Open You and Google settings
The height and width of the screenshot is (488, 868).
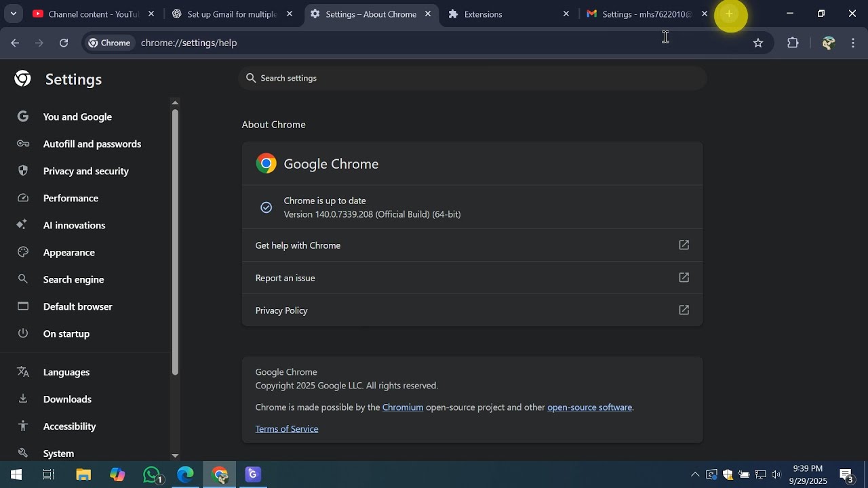point(85,117)
